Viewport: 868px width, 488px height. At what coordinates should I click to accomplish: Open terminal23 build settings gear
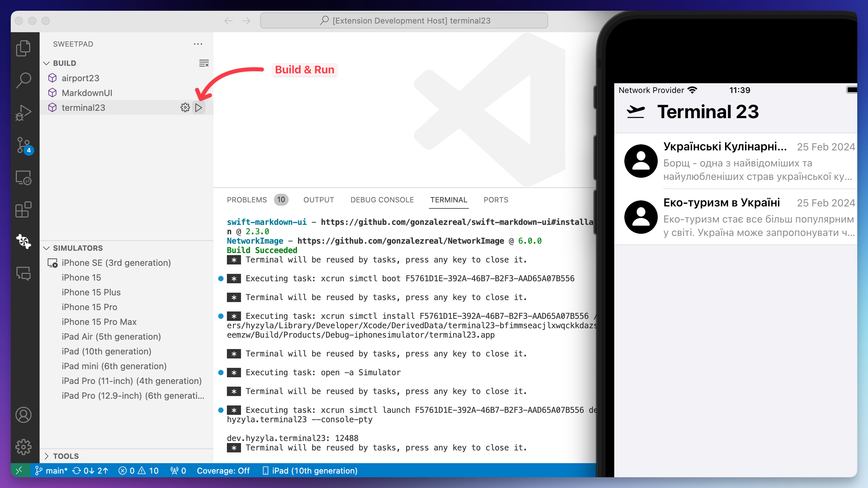[185, 107]
